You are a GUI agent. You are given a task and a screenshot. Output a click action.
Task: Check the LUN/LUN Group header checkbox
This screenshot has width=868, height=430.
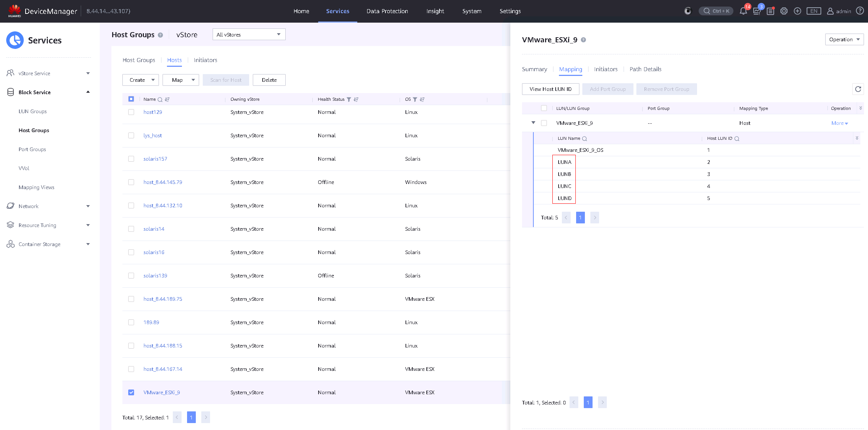click(x=544, y=108)
